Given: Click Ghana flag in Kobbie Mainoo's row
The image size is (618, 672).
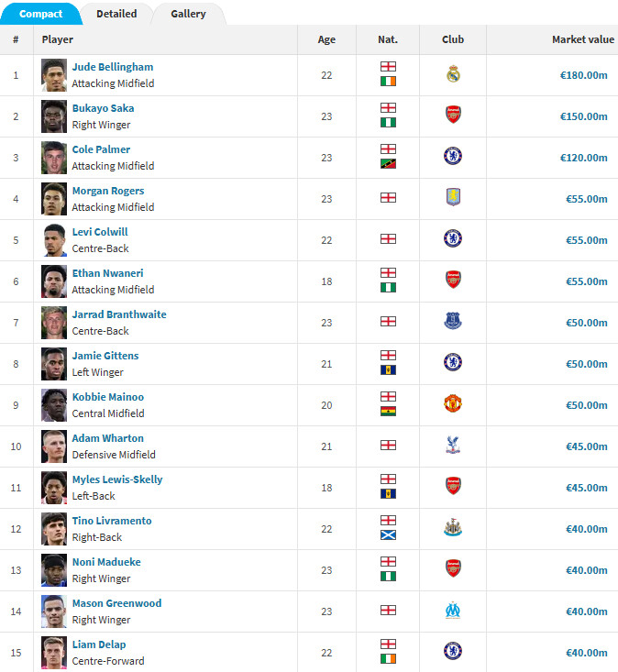Looking at the screenshot, I should pyautogui.click(x=388, y=411).
